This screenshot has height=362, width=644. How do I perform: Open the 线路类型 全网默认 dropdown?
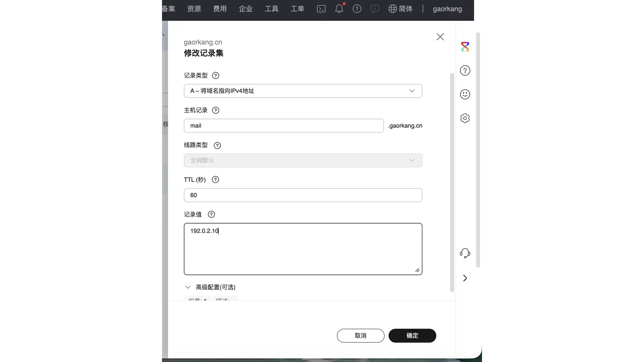click(x=303, y=160)
